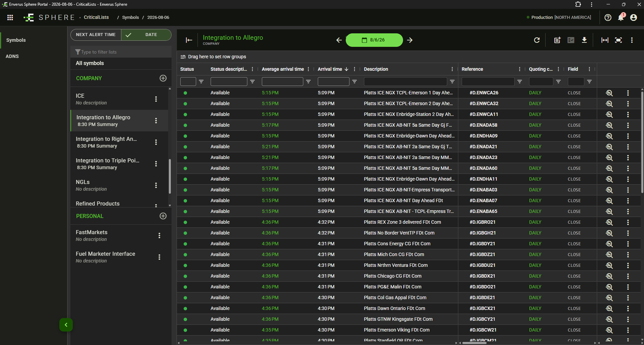The height and width of the screenshot is (345, 644).
Task: Open options for Integration to Allegro list
Action: (156, 121)
